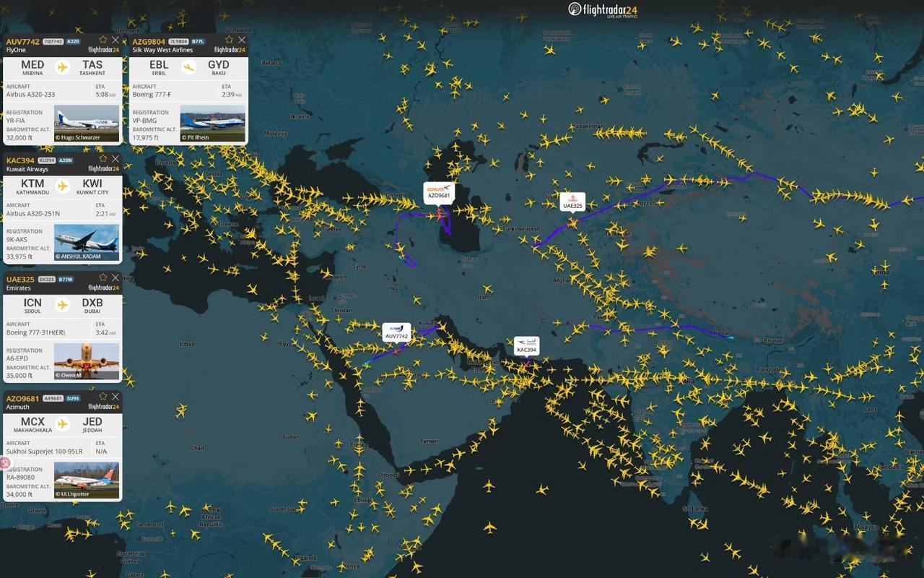Select the TAS Tashkent destination airport
Viewport: 924px width, 578px height.
pyautogui.click(x=92, y=67)
